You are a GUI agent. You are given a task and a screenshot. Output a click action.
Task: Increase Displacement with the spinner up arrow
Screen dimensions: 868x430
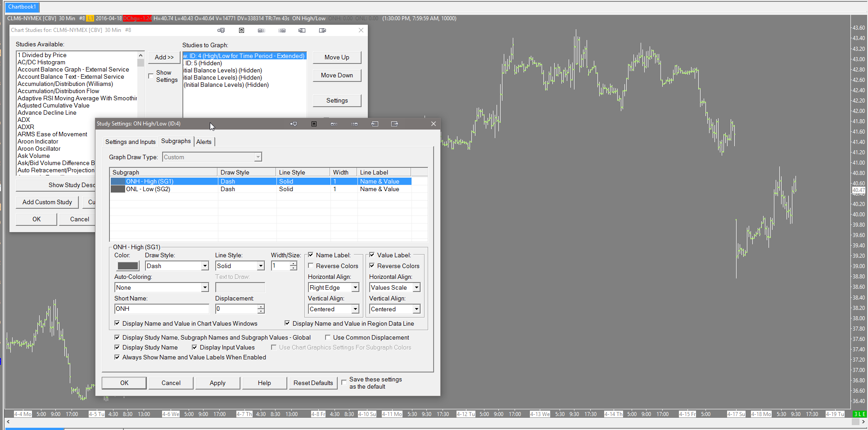coord(261,307)
